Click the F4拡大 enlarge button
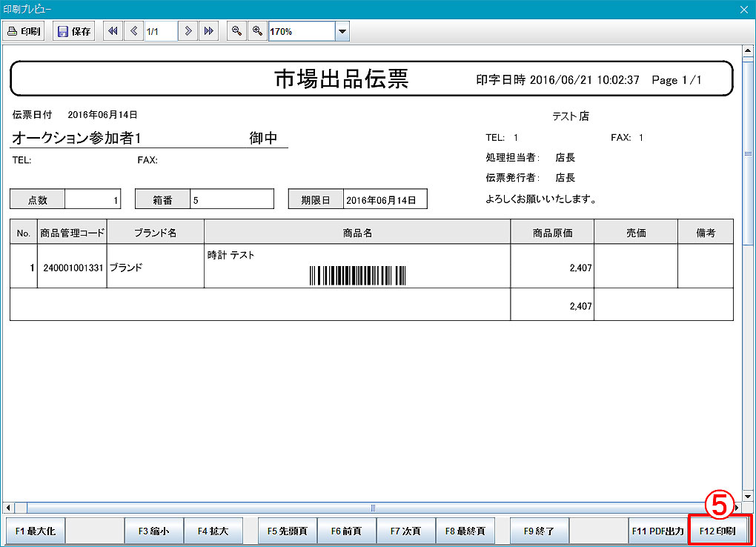756x547 pixels. coord(213,530)
